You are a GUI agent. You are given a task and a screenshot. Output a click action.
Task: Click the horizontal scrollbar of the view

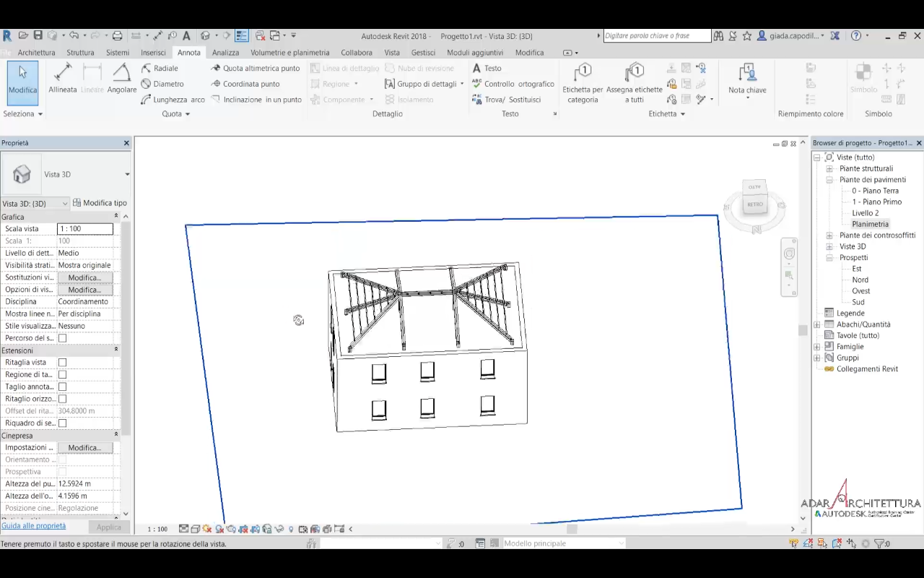[572, 529]
